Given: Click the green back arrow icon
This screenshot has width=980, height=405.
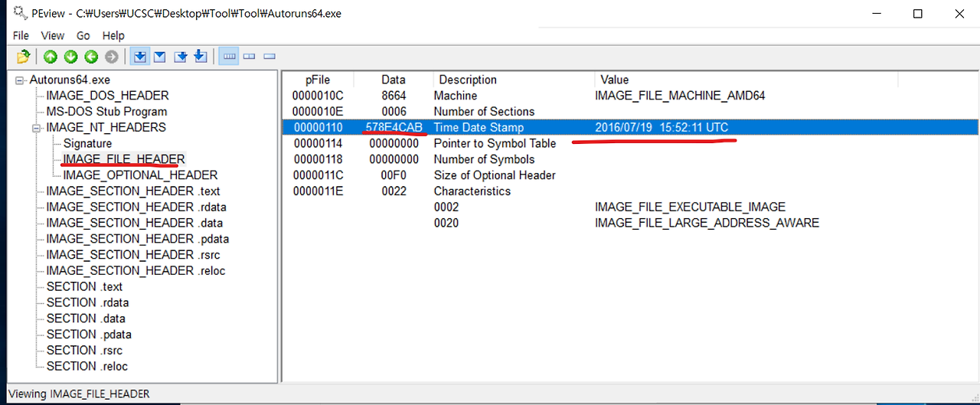Looking at the screenshot, I should 92,57.
